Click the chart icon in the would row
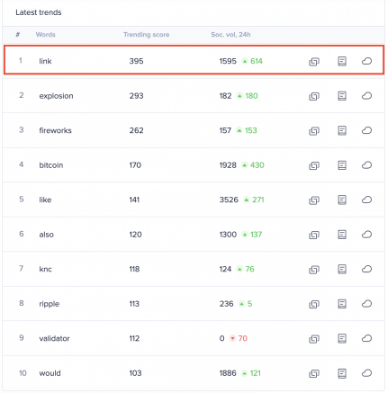 coord(314,373)
